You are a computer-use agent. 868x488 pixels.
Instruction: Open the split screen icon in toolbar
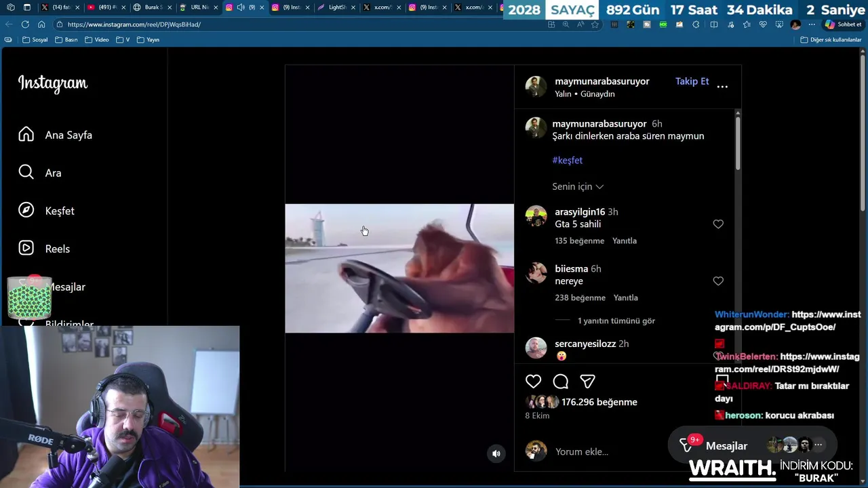[713, 24]
